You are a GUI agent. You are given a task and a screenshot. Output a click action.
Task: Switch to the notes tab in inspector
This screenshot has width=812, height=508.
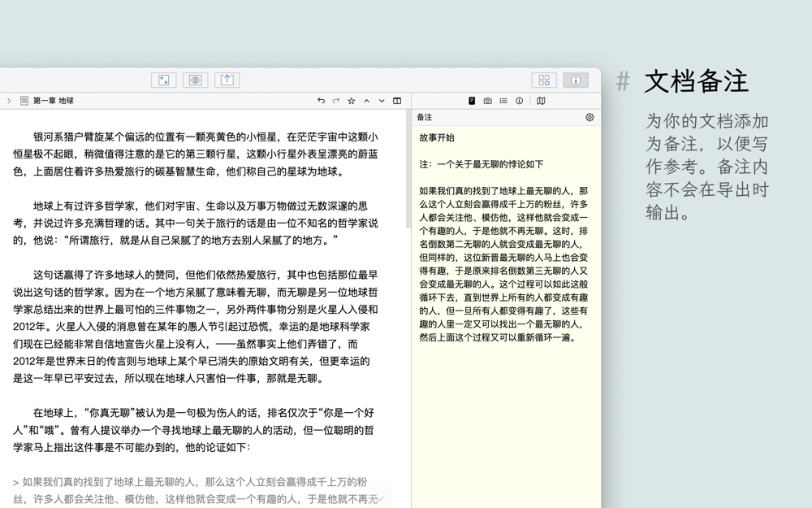tap(472, 101)
